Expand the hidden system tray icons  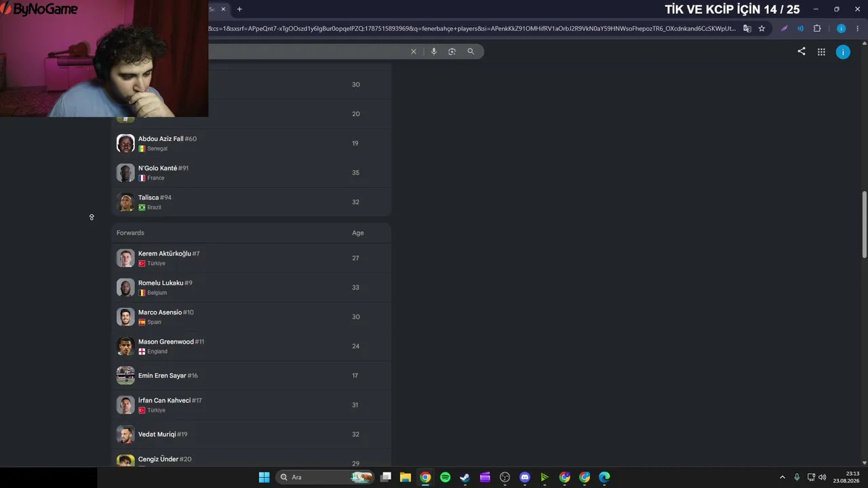tap(782, 477)
